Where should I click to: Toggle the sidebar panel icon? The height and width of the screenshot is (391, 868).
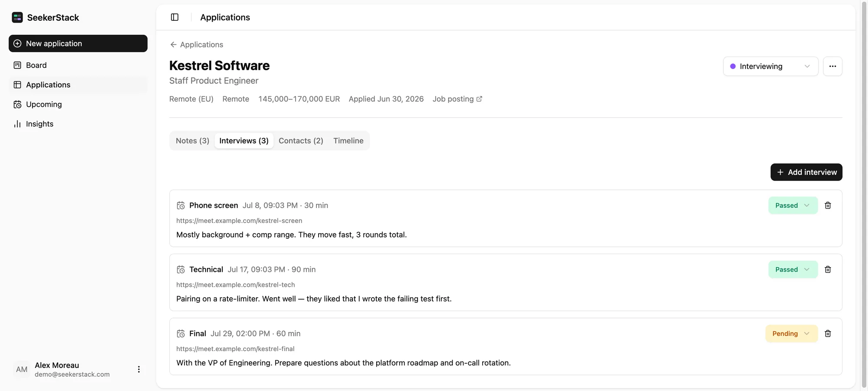[x=174, y=17]
